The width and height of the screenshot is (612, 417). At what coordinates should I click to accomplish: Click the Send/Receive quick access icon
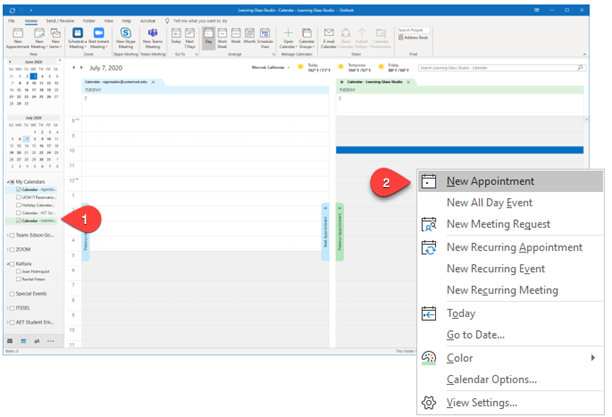tap(12, 11)
